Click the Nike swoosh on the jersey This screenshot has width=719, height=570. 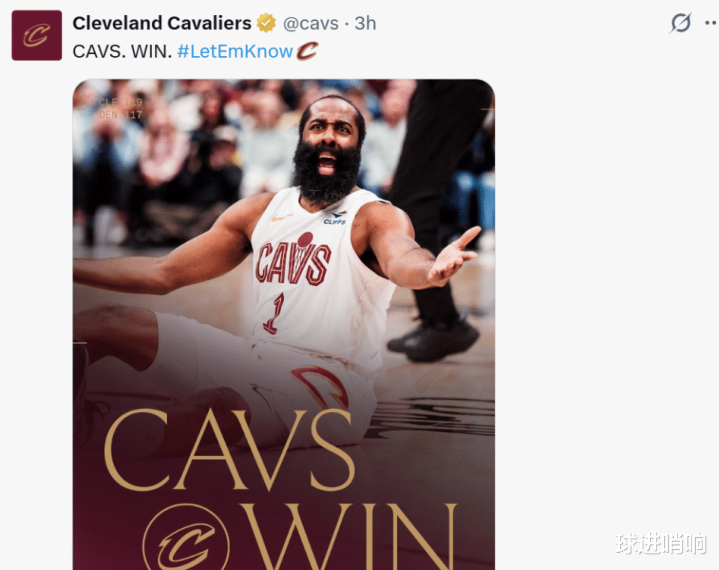coord(282,217)
